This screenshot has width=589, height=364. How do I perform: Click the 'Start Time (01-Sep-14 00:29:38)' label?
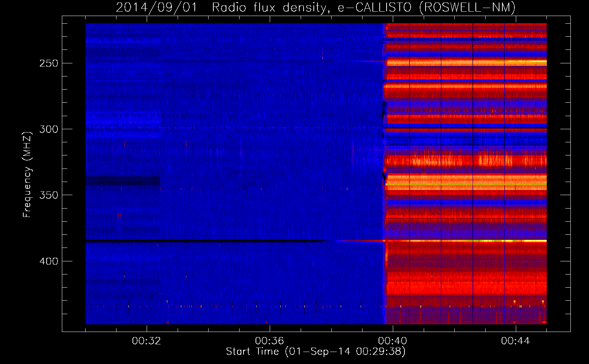[316, 352]
